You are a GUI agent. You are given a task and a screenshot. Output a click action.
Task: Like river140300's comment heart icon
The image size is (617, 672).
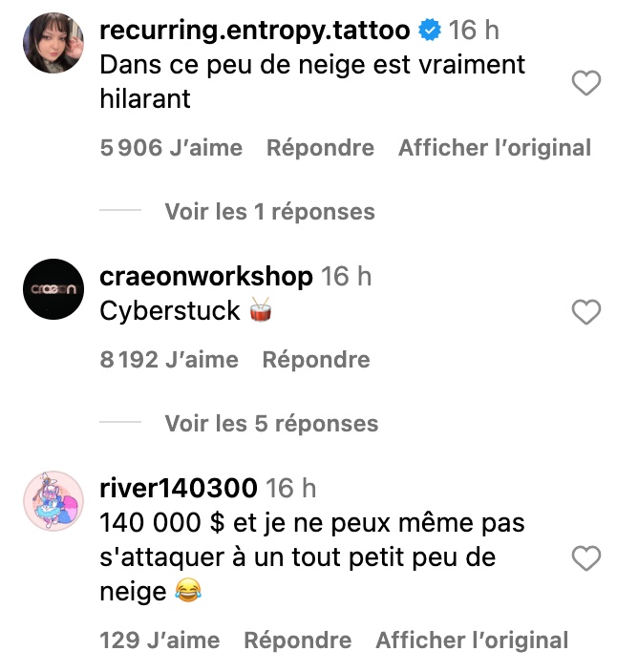(586, 558)
